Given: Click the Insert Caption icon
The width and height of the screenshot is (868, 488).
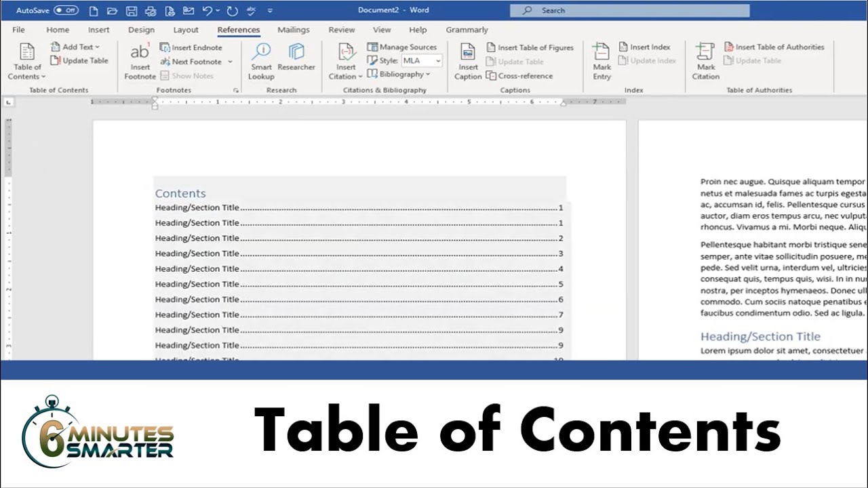Looking at the screenshot, I should pyautogui.click(x=468, y=62).
